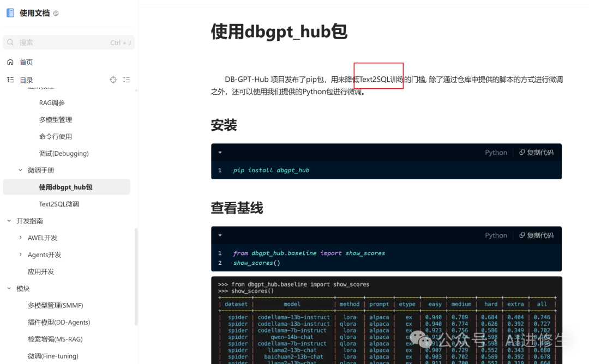
Task: Click the small icon beside 使用文档 title
Action: click(x=56, y=13)
